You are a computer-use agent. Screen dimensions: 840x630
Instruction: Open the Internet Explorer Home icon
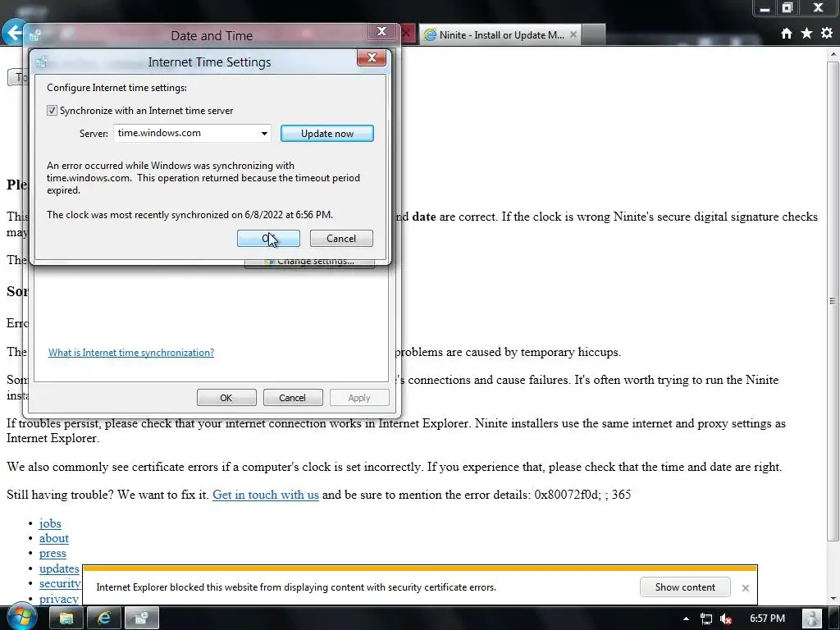click(x=786, y=34)
